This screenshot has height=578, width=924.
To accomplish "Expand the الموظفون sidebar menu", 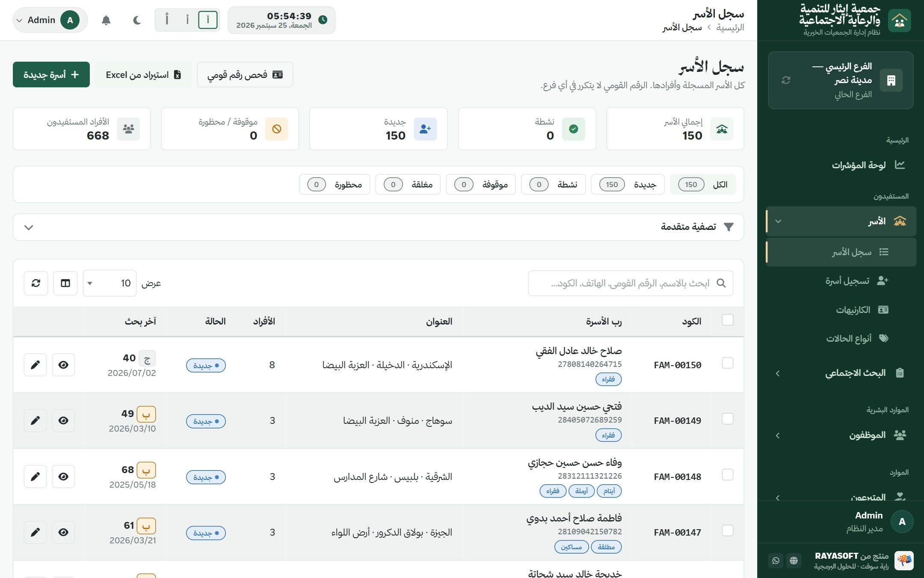I will [x=841, y=435].
